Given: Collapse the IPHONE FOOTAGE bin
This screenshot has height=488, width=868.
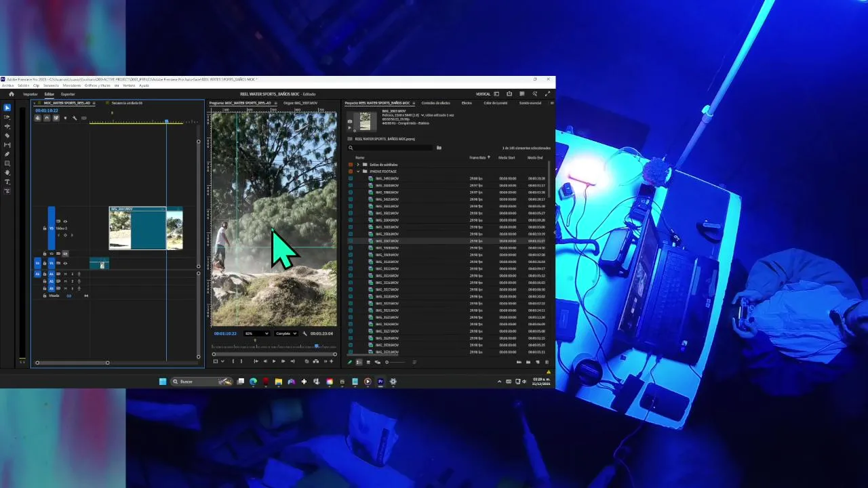Looking at the screenshot, I should coord(357,171).
